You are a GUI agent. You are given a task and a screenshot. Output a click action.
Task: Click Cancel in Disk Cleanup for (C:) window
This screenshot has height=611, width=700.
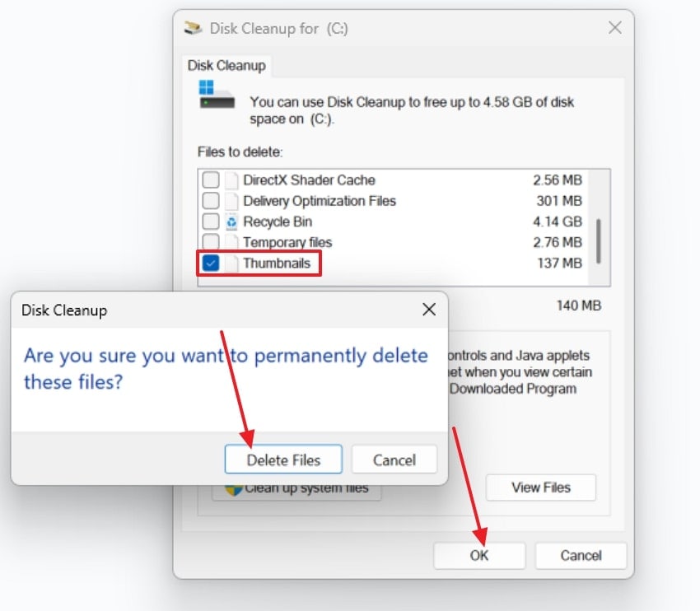pos(581,555)
